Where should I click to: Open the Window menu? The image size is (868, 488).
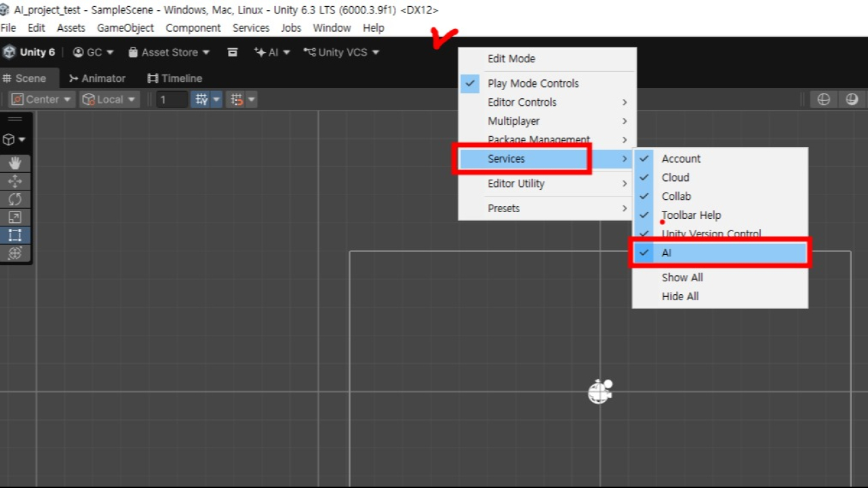click(332, 28)
